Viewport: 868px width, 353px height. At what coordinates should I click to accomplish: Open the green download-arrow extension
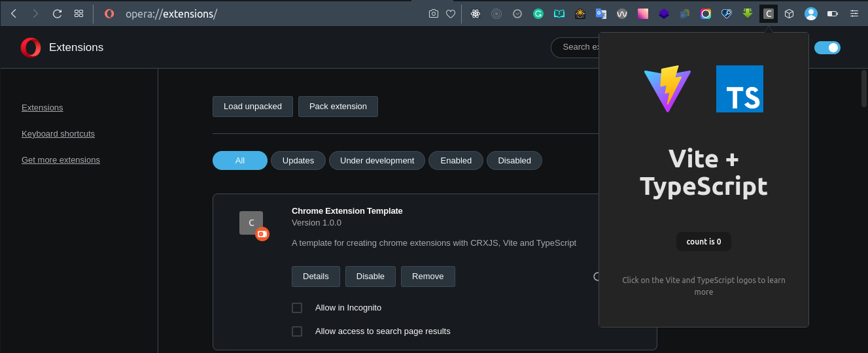pyautogui.click(x=748, y=13)
